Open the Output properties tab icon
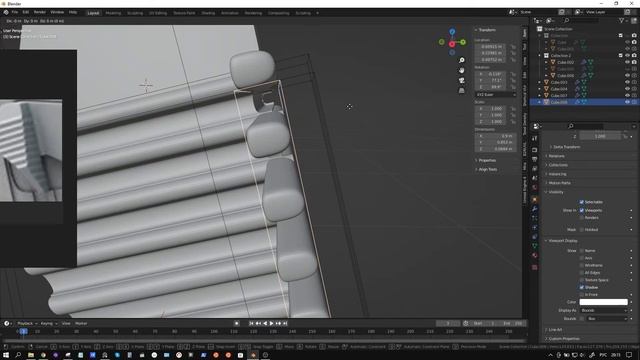 [x=534, y=159]
